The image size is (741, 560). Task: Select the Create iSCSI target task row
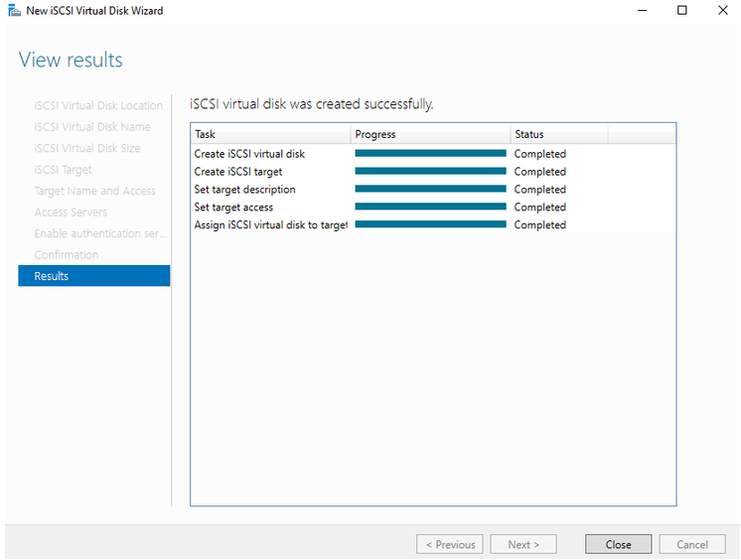coord(238,172)
